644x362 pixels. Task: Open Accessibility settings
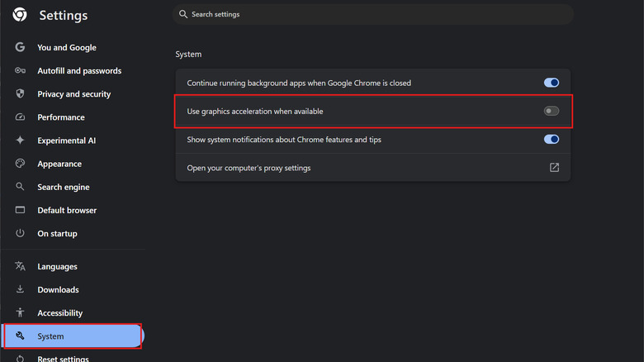click(x=59, y=312)
